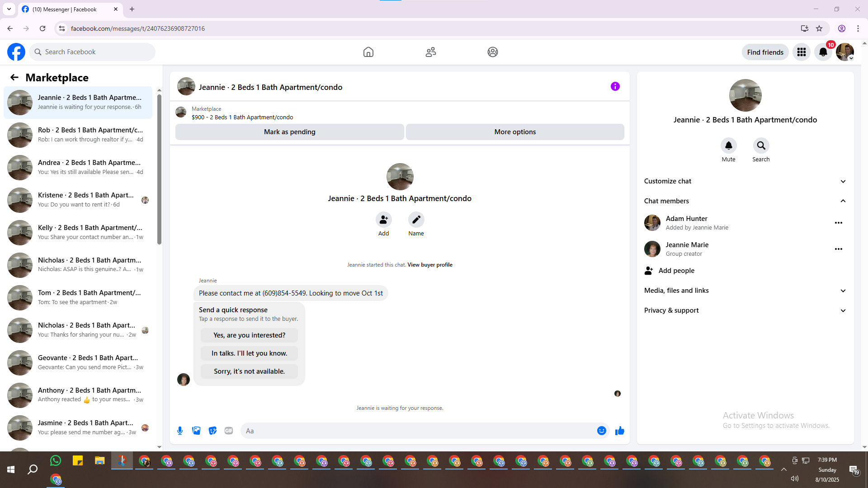Open the GIF picker icon
Screen dimensions: 868x488
point(229,431)
